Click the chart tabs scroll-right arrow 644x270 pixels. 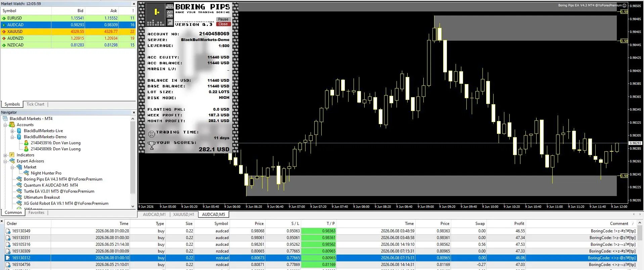pyautogui.click(x=640, y=214)
